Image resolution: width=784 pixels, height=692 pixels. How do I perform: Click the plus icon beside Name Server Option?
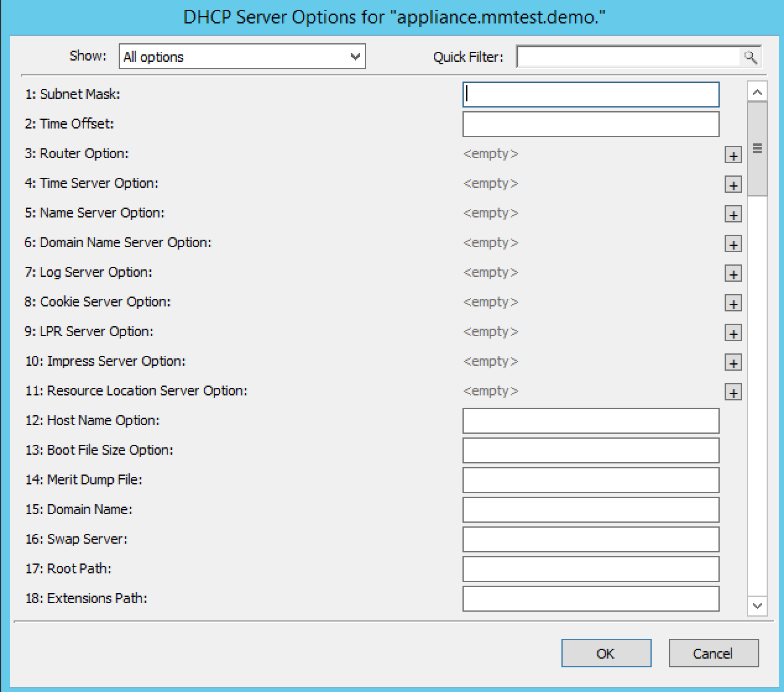coord(733,214)
